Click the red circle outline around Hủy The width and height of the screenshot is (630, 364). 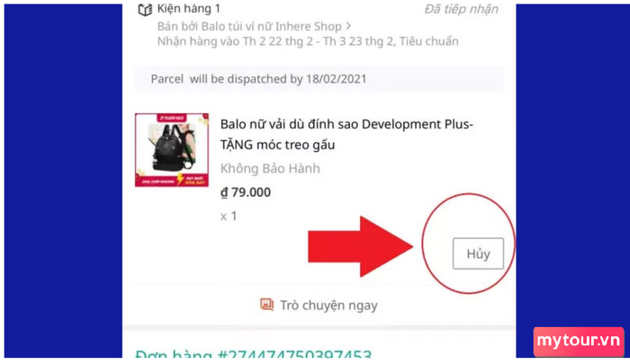point(469,244)
